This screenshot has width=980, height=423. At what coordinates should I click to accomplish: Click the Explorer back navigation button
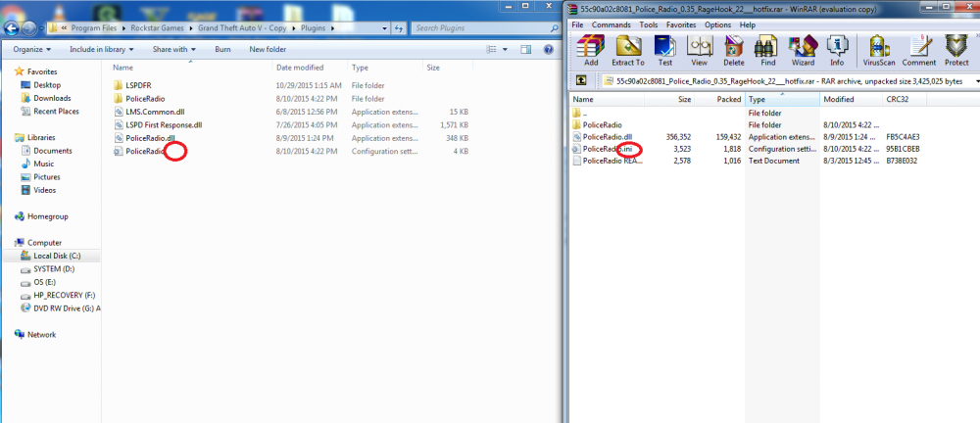(11, 28)
